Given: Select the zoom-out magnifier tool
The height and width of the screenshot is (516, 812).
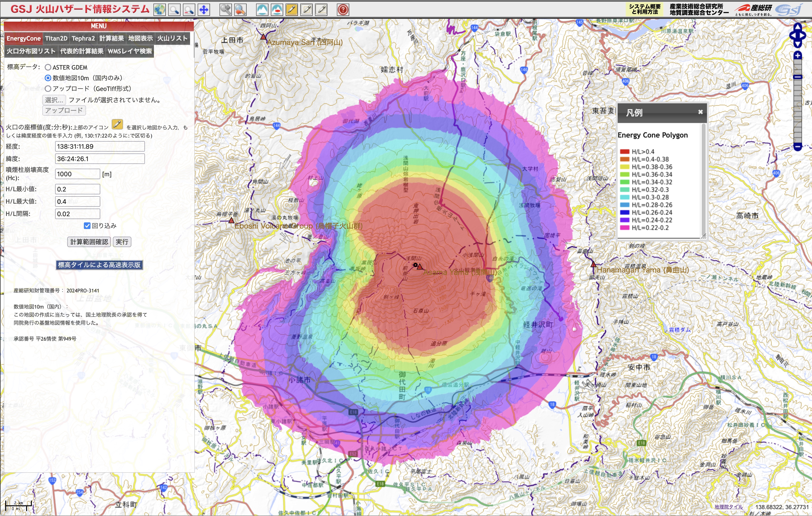Looking at the screenshot, I should click(189, 10).
